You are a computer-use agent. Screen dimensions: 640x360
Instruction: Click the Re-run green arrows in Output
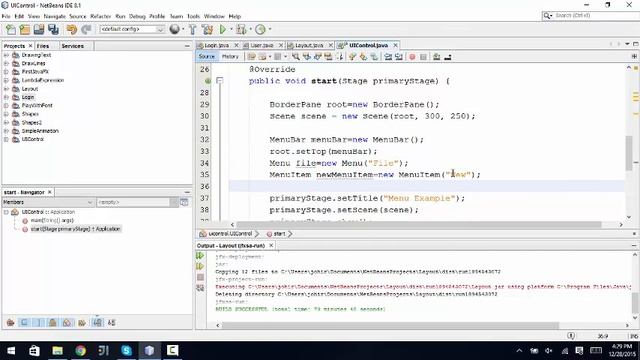click(200, 256)
